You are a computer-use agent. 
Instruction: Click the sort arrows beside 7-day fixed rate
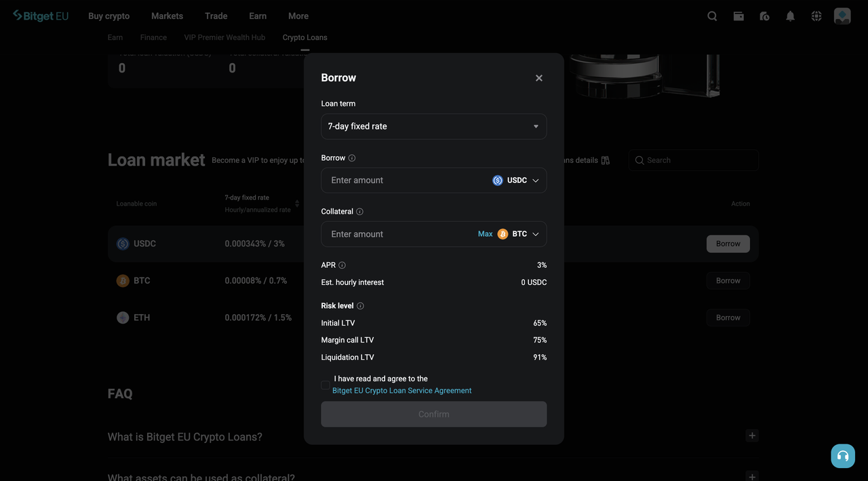[297, 204]
